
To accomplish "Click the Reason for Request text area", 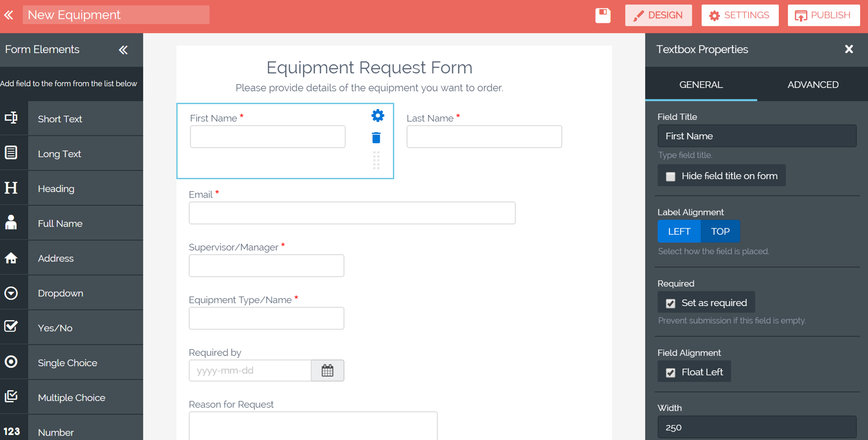I will [x=313, y=425].
